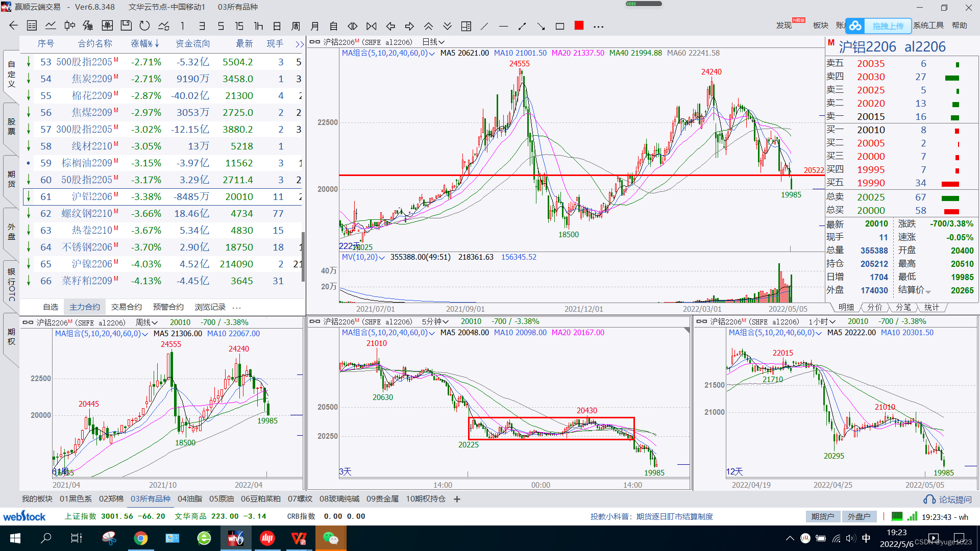The image size is (980, 551).
Task: Open the 09贵金属 bottom tab
Action: 382,498
